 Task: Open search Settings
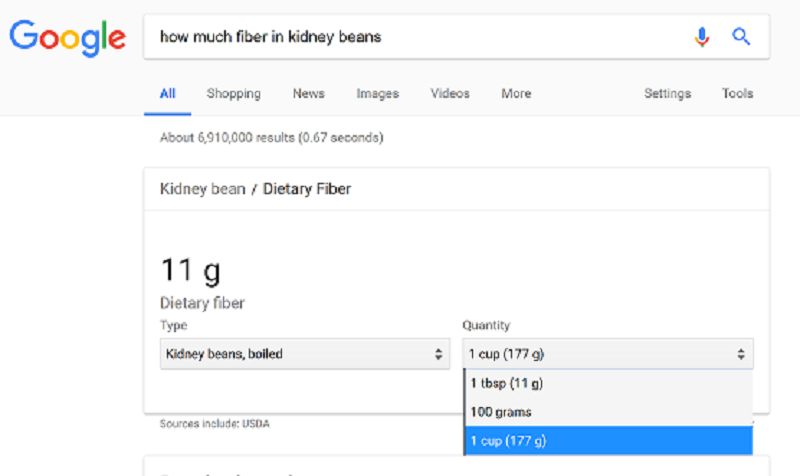(667, 94)
